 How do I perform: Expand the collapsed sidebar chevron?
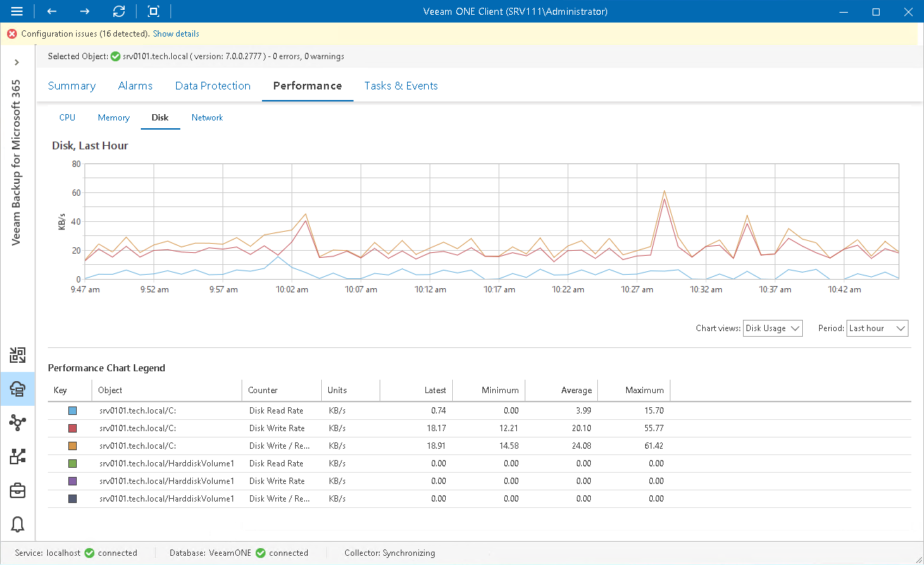click(17, 63)
